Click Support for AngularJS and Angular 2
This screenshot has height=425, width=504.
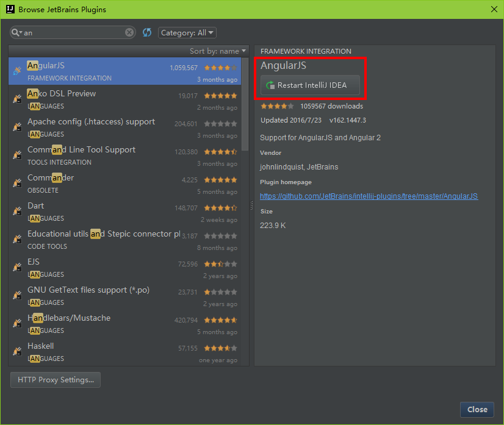[x=320, y=138]
